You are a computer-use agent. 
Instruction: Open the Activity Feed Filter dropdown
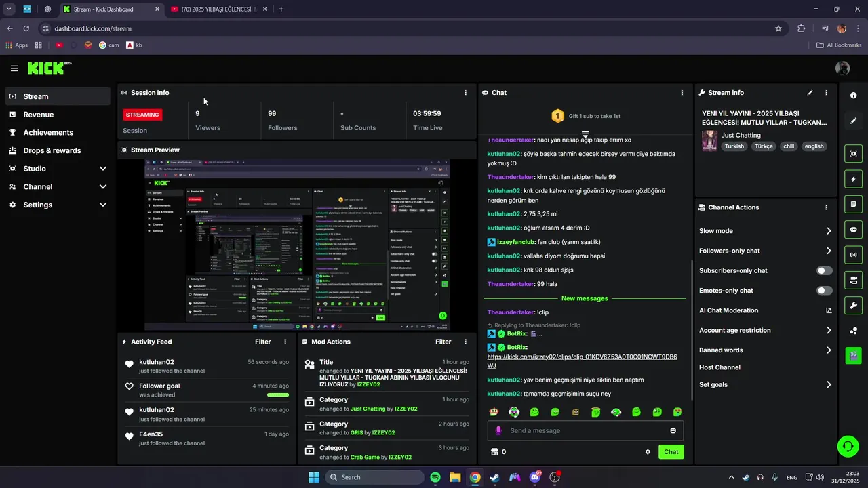262,342
